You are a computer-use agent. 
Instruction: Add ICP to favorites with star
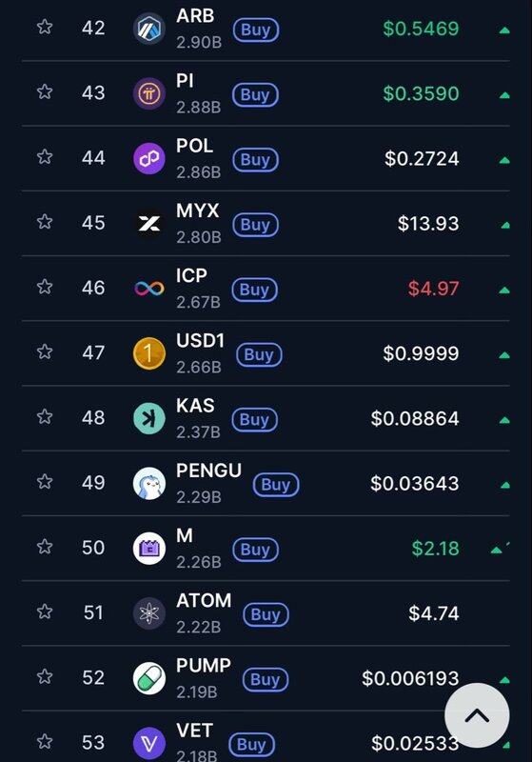[45, 287]
